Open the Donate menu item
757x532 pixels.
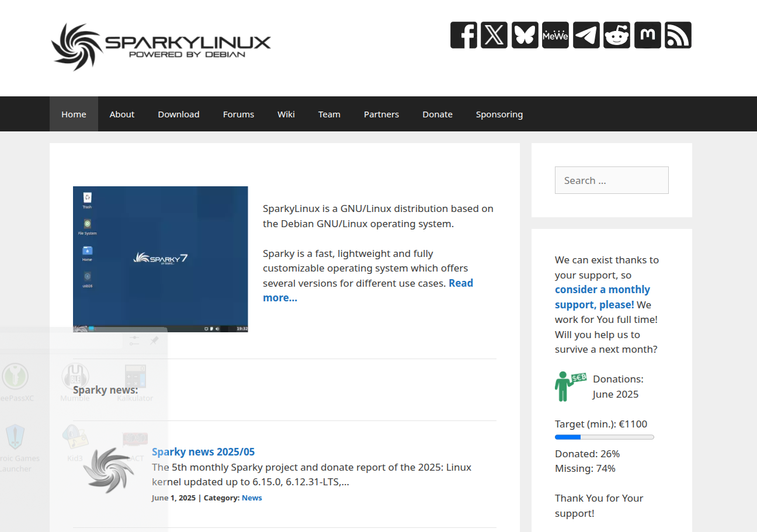[437, 114]
